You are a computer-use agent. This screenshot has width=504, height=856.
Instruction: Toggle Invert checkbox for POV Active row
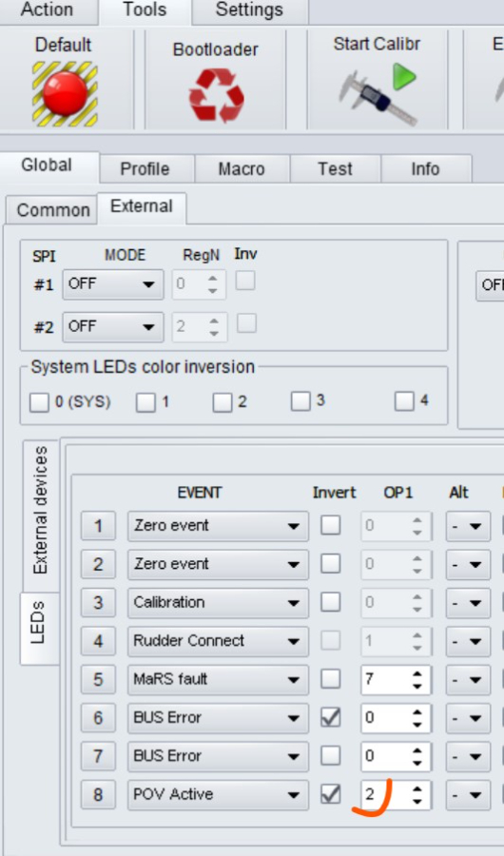coord(330,794)
